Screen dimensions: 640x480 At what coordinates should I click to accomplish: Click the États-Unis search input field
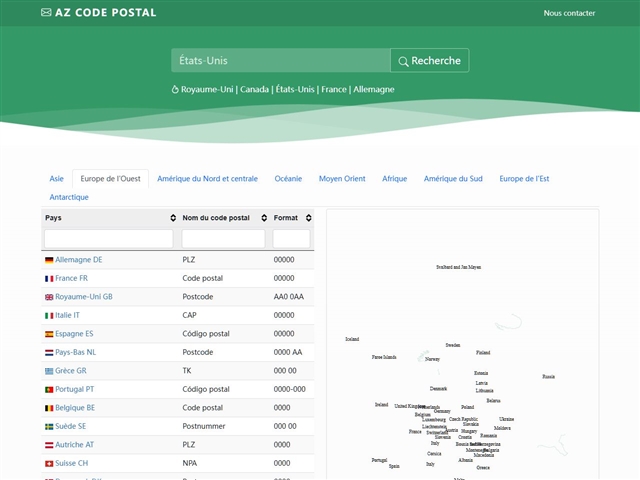pyautogui.click(x=281, y=60)
